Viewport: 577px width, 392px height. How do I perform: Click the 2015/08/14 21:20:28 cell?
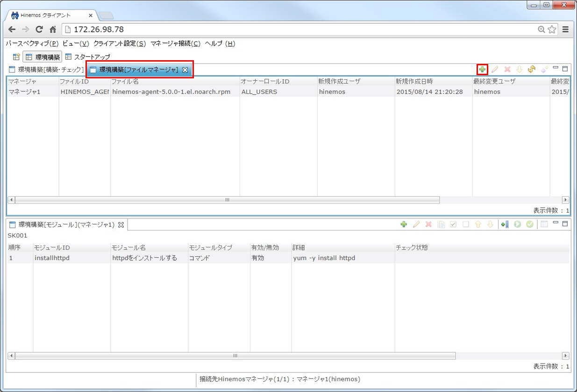434,92
